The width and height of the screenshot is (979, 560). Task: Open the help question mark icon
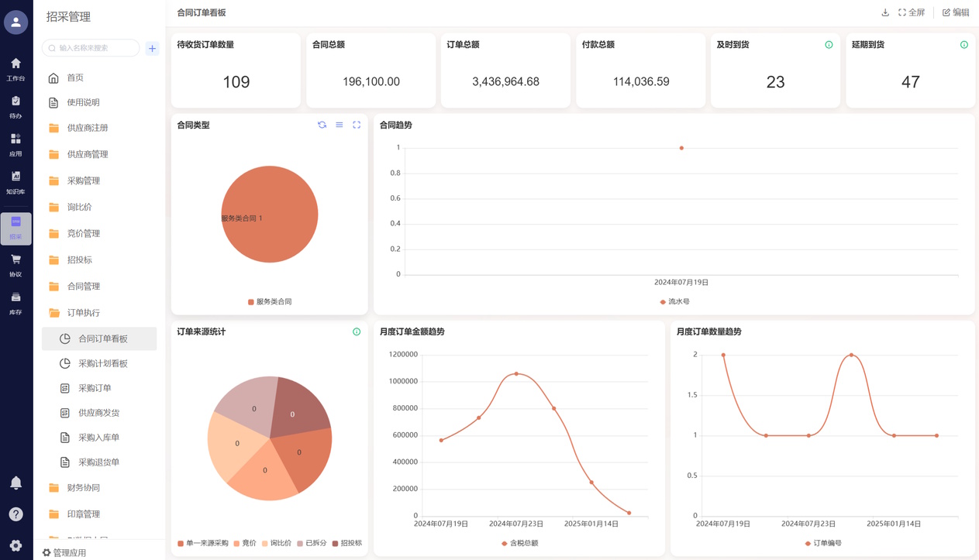coord(16,514)
